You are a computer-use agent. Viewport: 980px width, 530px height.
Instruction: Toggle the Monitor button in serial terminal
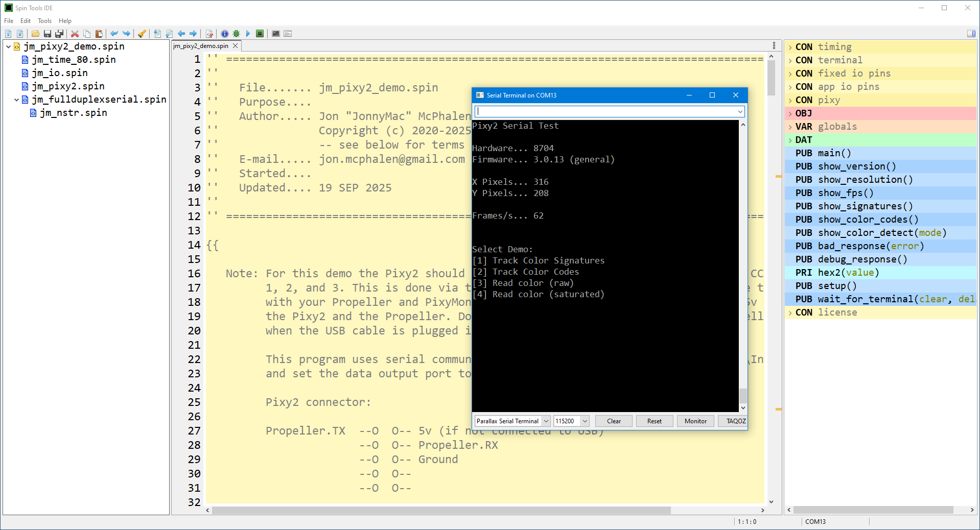[695, 421]
